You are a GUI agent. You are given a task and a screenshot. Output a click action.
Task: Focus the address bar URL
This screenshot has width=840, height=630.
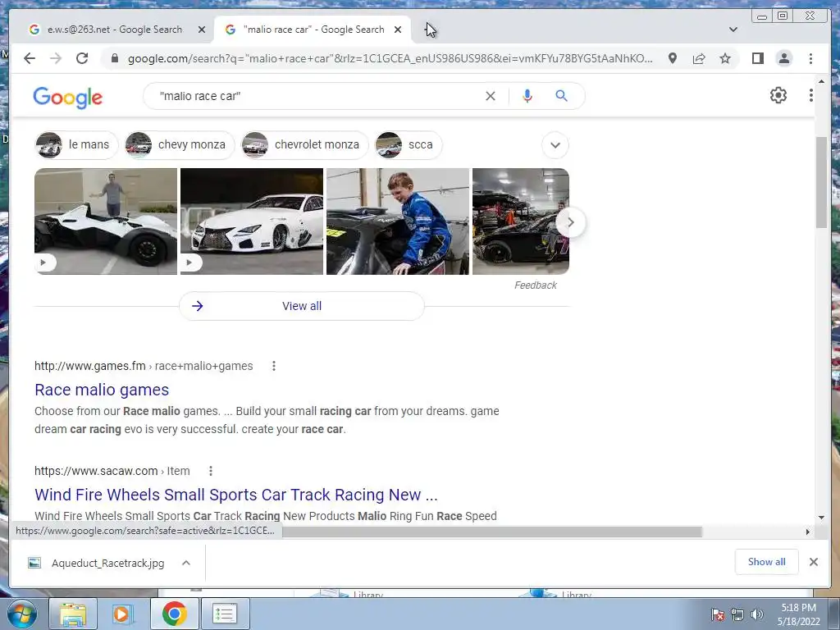click(390, 58)
